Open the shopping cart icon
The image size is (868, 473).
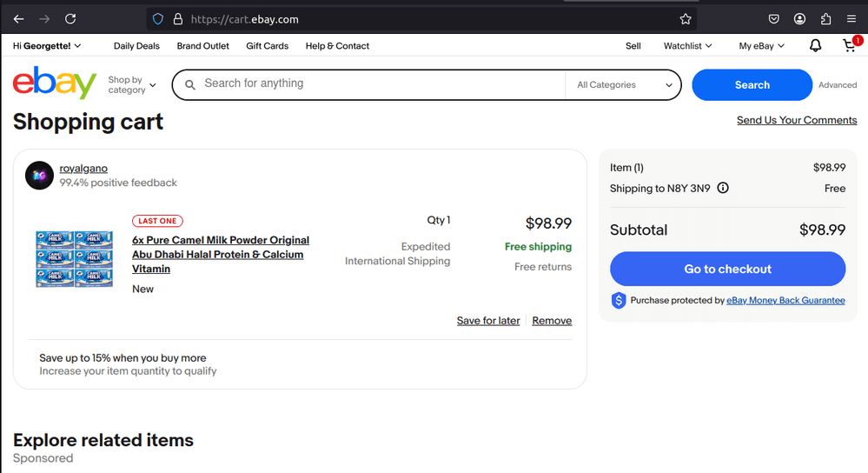pos(850,46)
